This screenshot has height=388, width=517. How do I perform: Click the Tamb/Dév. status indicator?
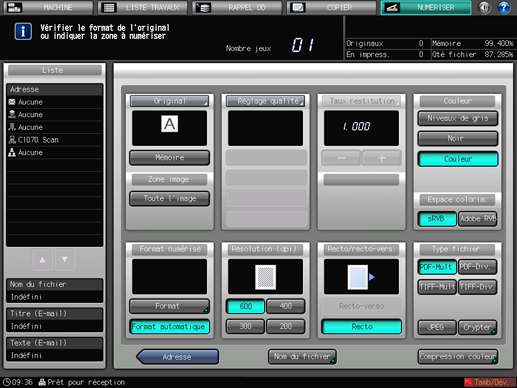489,382
